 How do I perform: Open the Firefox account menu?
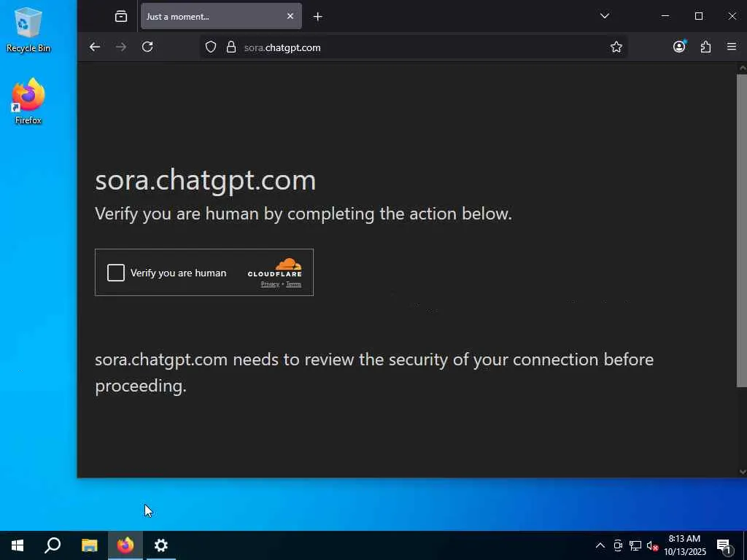coord(679,47)
